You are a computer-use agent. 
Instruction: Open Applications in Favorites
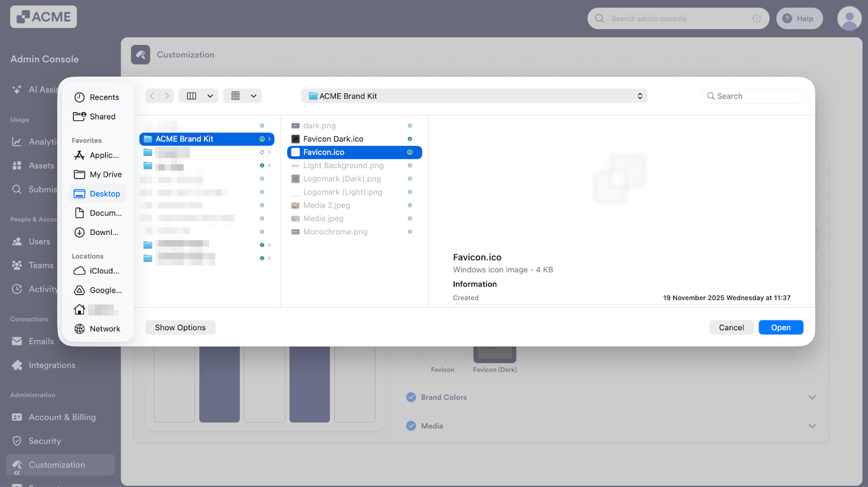tap(97, 155)
